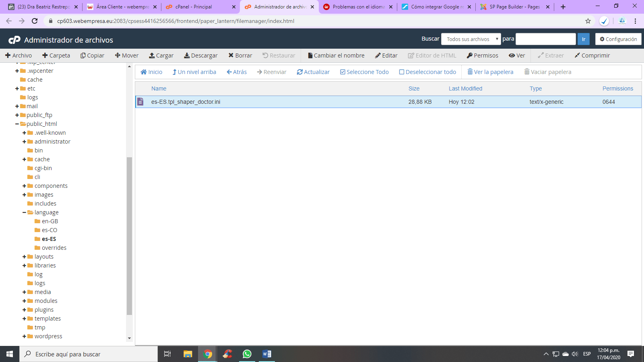Switch to Cómo integrar Google tab
This screenshot has height=362, width=644.
436,7
